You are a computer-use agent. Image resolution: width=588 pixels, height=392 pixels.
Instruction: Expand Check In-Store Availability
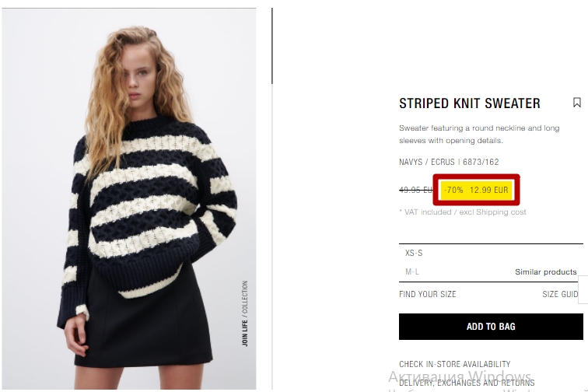coord(454,364)
